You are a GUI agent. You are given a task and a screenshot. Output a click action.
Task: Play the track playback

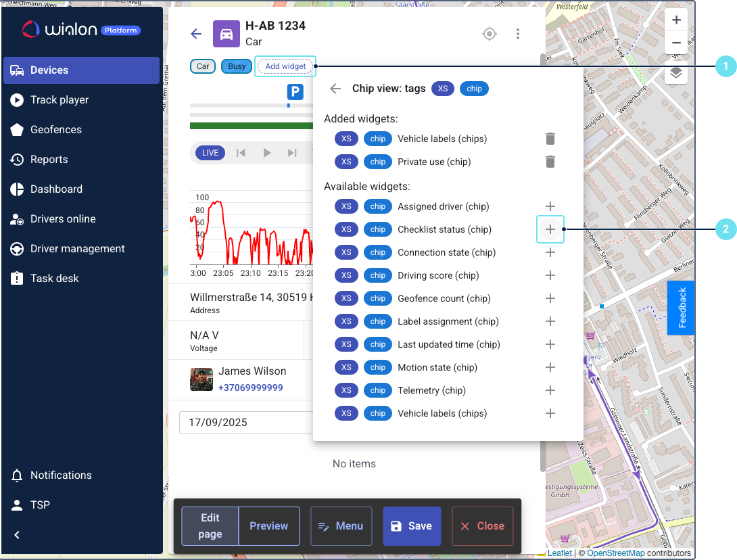[266, 153]
